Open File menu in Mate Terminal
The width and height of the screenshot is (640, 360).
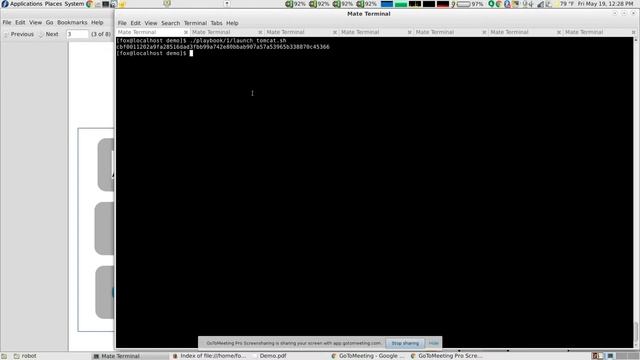point(122,23)
